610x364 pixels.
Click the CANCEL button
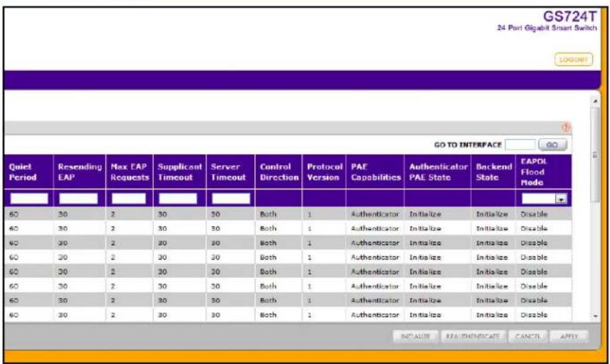[x=528, y=336]
